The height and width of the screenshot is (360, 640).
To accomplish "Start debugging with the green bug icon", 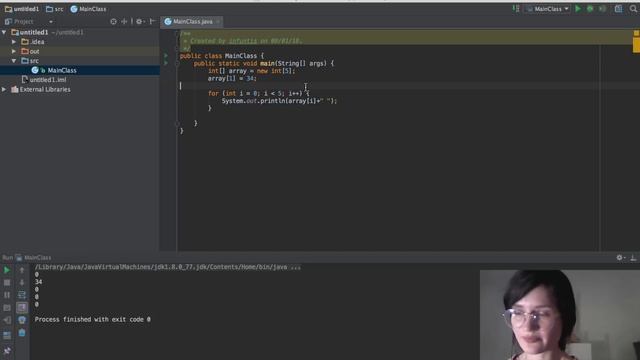I will pyautogui.click(x=590, y=9).
